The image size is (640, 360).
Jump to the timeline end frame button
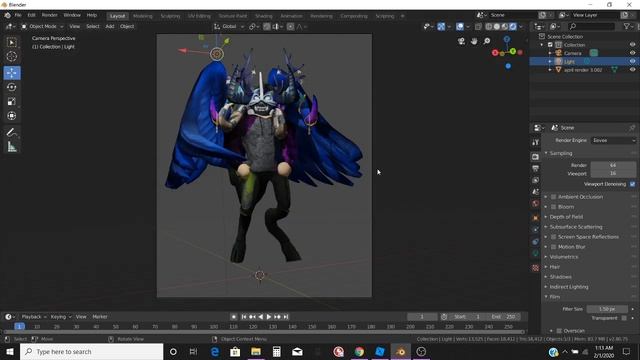pyautogui.click(x=286, y=317)
